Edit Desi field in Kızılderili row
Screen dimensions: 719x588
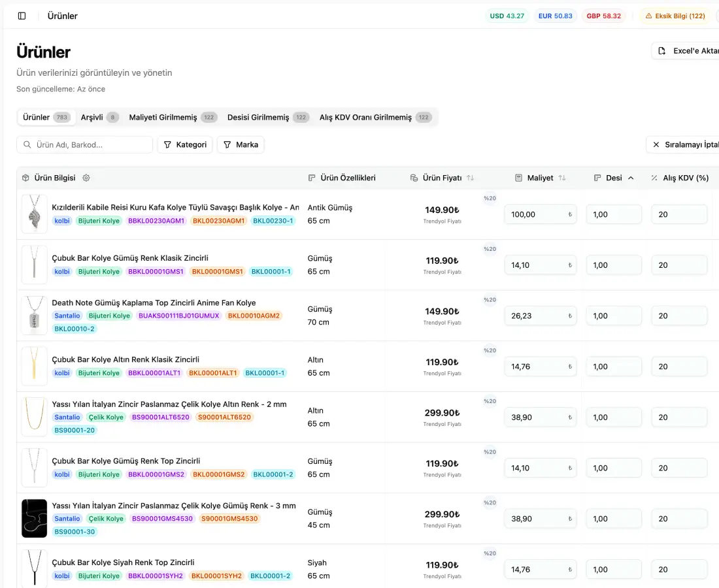coord(614,214)
